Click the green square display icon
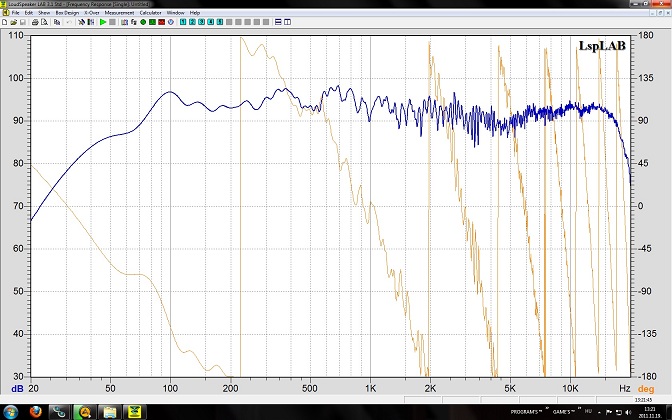This screenshot has width=672, height=420. pos(152,22)
